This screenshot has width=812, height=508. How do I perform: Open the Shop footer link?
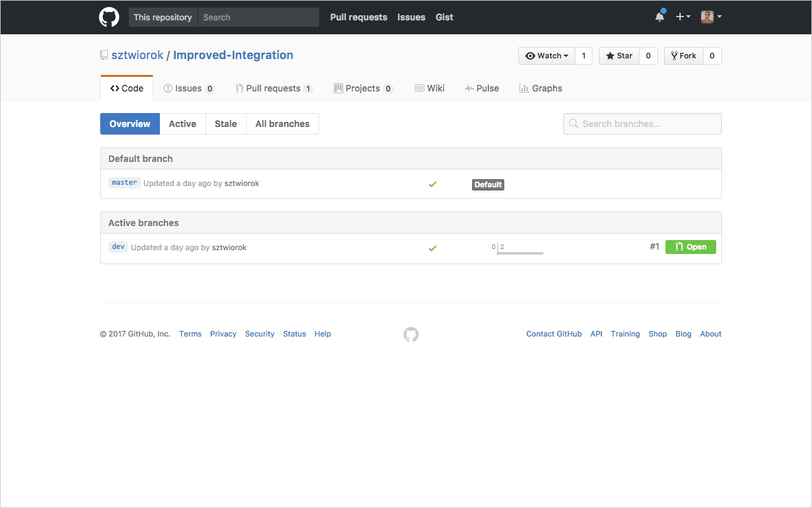[658, 334]
